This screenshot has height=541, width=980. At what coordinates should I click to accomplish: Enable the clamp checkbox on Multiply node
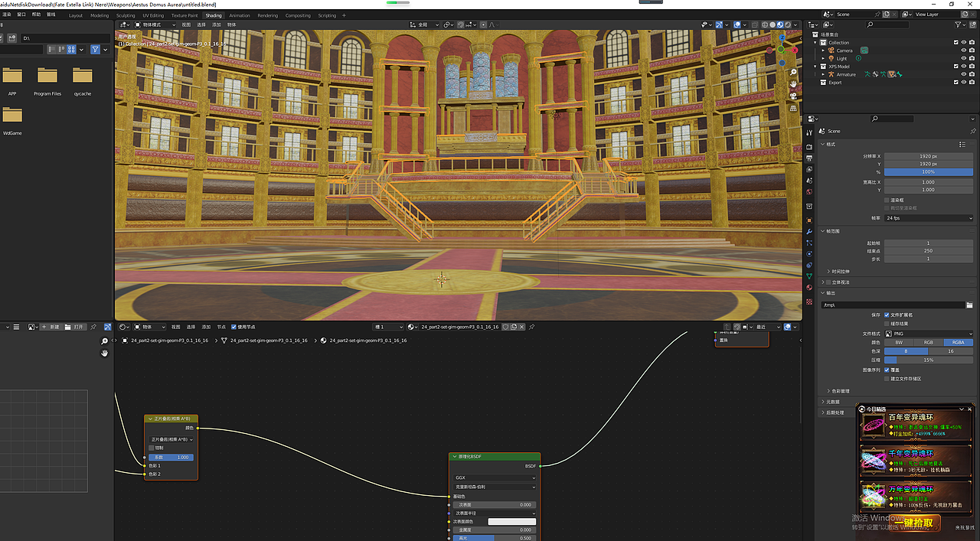coord(151,448)
